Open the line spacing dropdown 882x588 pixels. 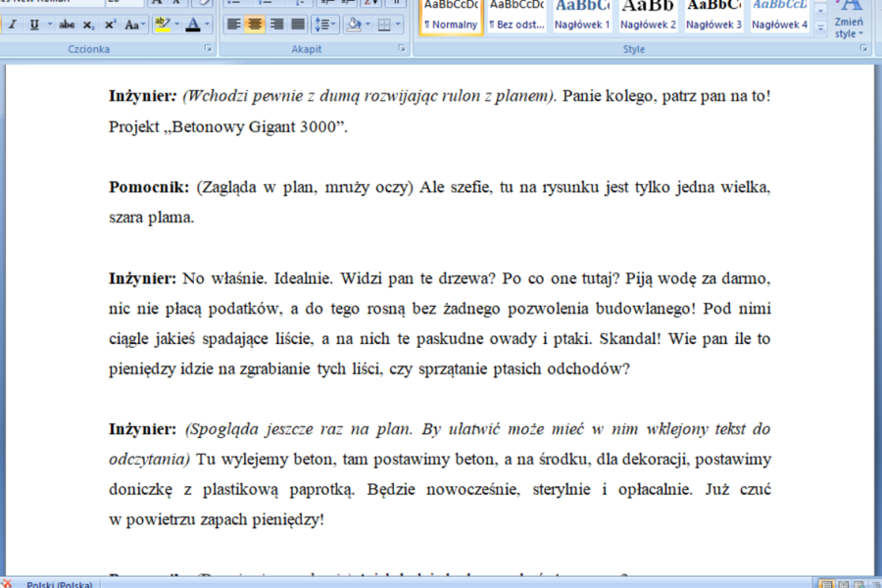(326, 24)
